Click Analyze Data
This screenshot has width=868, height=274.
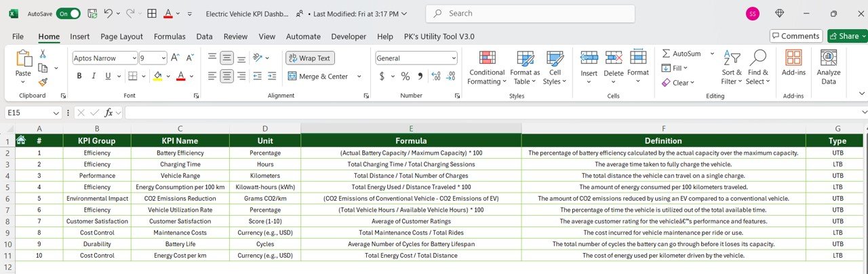tap(829, 67)
